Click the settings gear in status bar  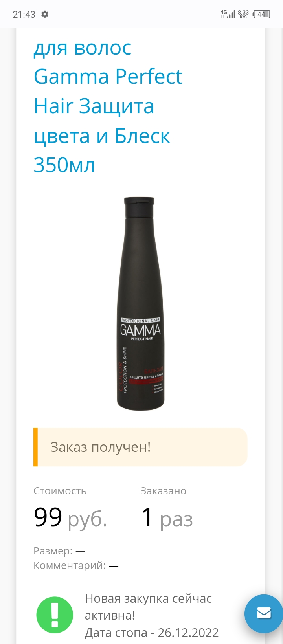click(45, 14)
